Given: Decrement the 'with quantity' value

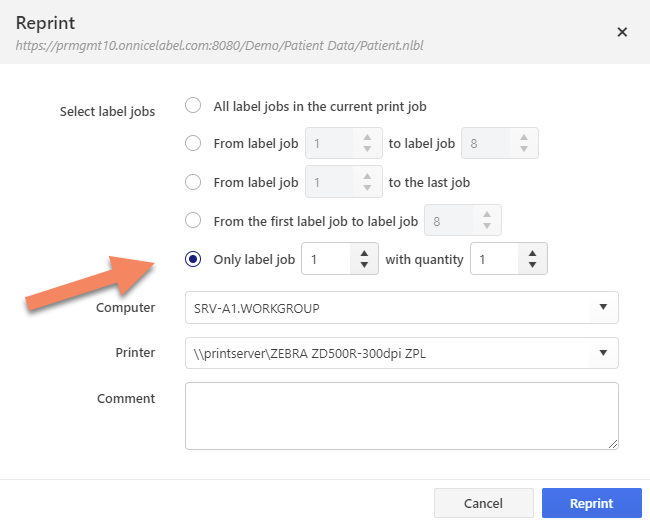Looking at the screenshot, I should [532, 266].
